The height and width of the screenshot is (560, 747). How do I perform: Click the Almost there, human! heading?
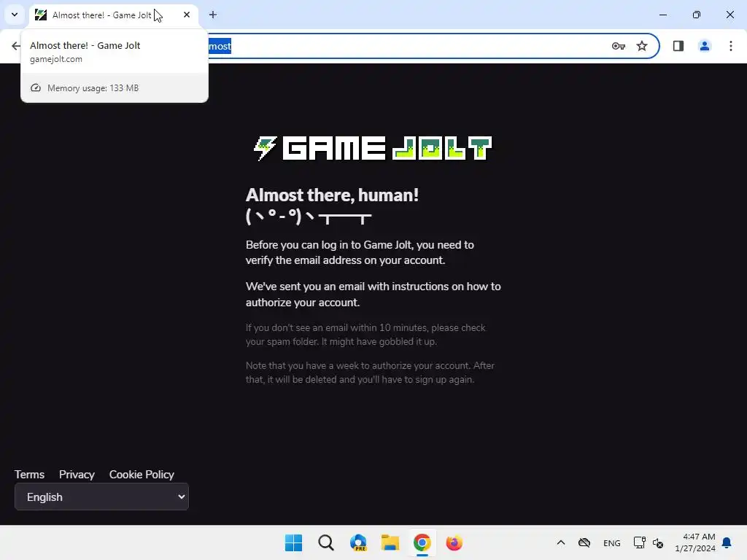pyautogui.click(x=332, y=195)
